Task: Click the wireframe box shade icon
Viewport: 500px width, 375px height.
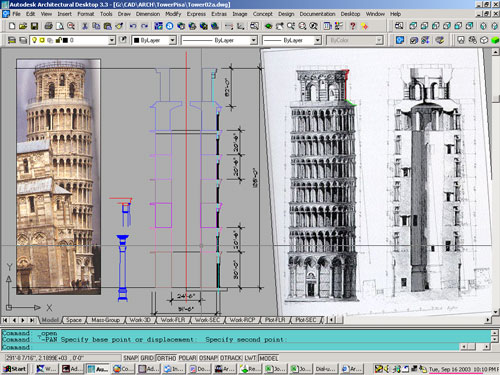Action: click(x=484, y=40)
